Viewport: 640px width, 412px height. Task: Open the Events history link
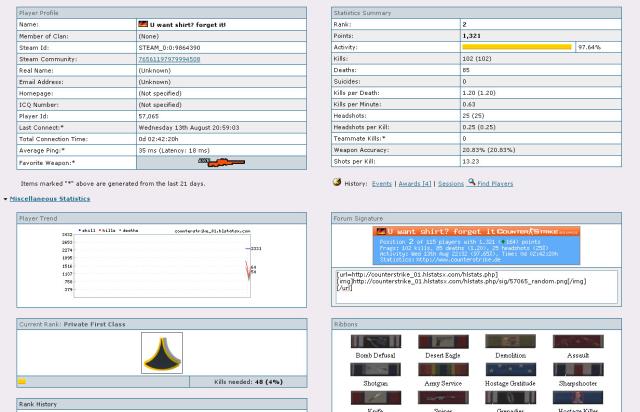point(382,183)
